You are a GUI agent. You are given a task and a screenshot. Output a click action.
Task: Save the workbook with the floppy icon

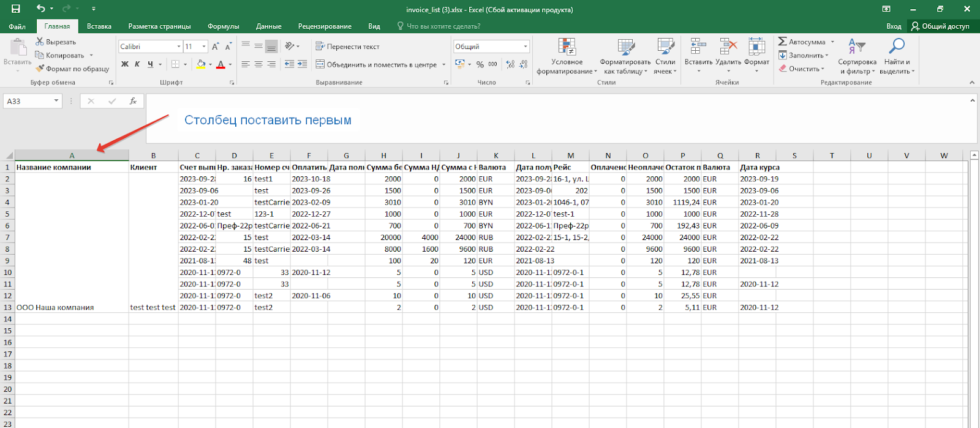tap(16, 9)
